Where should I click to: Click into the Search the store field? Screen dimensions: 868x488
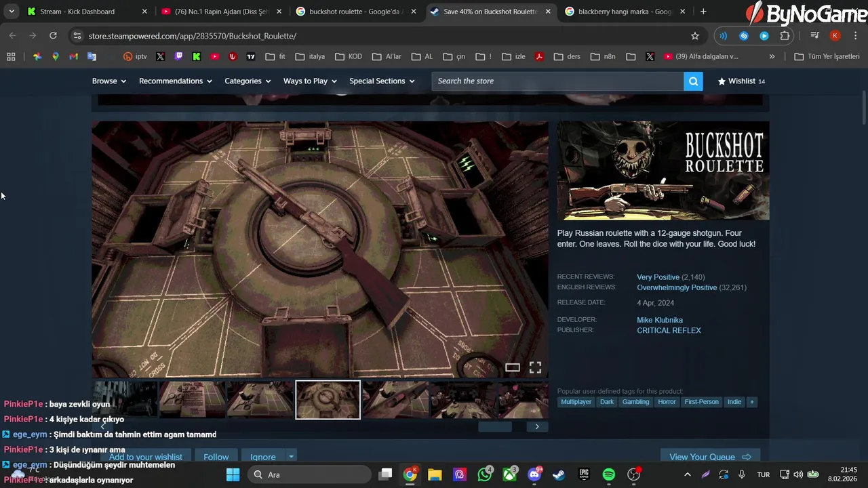pyautogui.click(x=557, y=81)
